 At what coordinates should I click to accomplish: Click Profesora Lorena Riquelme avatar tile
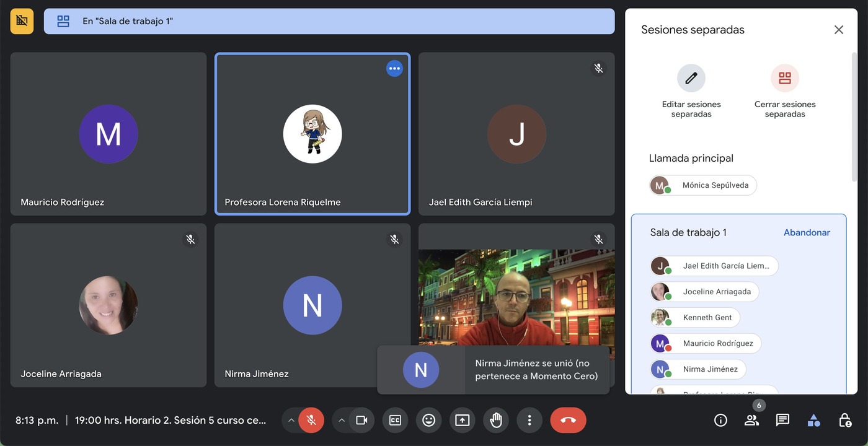[312, 134]
